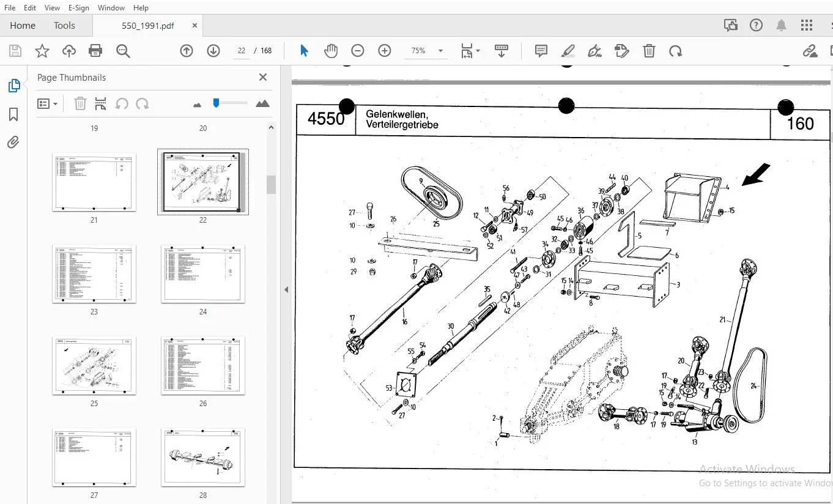Viewport: 833px width, 504px height.
Task: Click the scrolling mode icon next to fit page
Action: pos(502,51)
